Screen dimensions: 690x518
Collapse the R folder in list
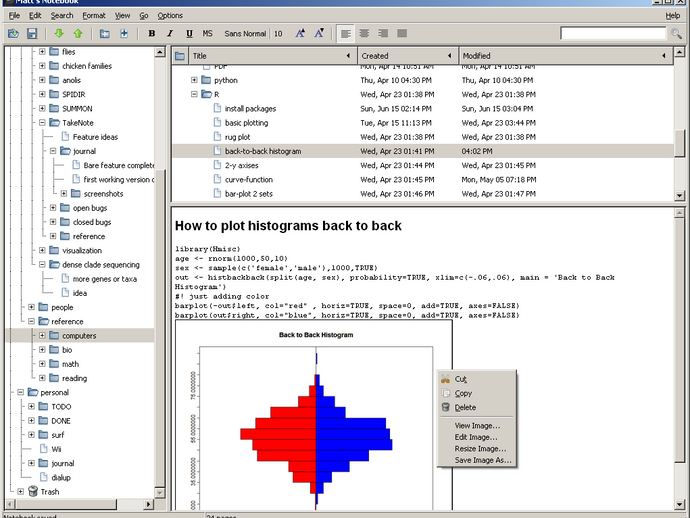click(194, 94)
